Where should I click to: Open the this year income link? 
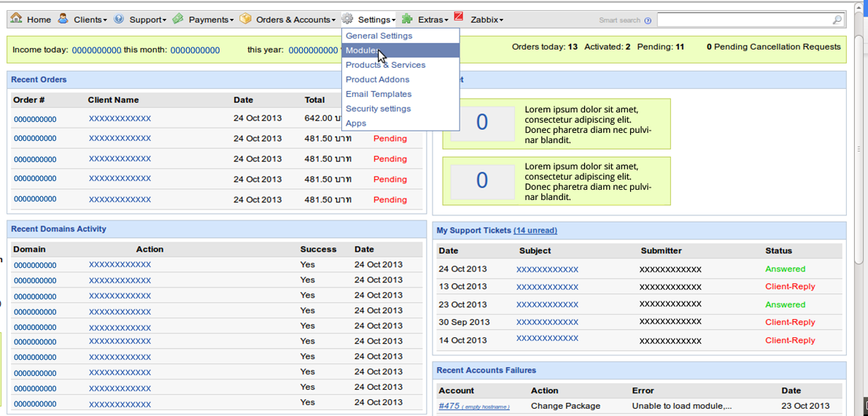pos(314,50)
